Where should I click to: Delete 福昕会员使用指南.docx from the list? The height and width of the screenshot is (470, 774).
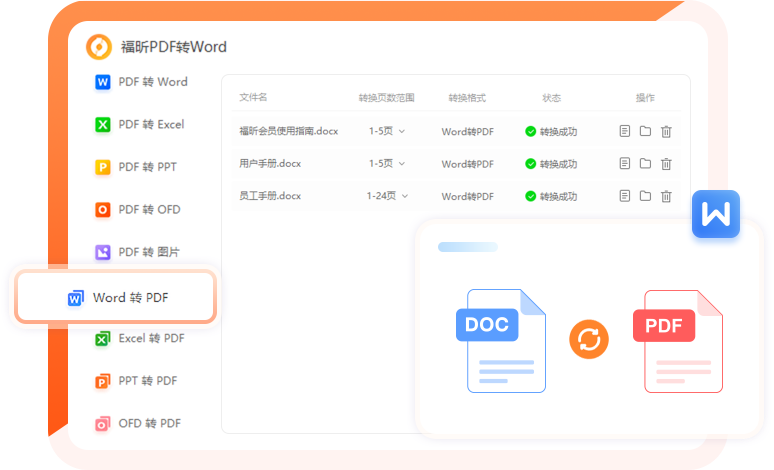tap(666, 131)
